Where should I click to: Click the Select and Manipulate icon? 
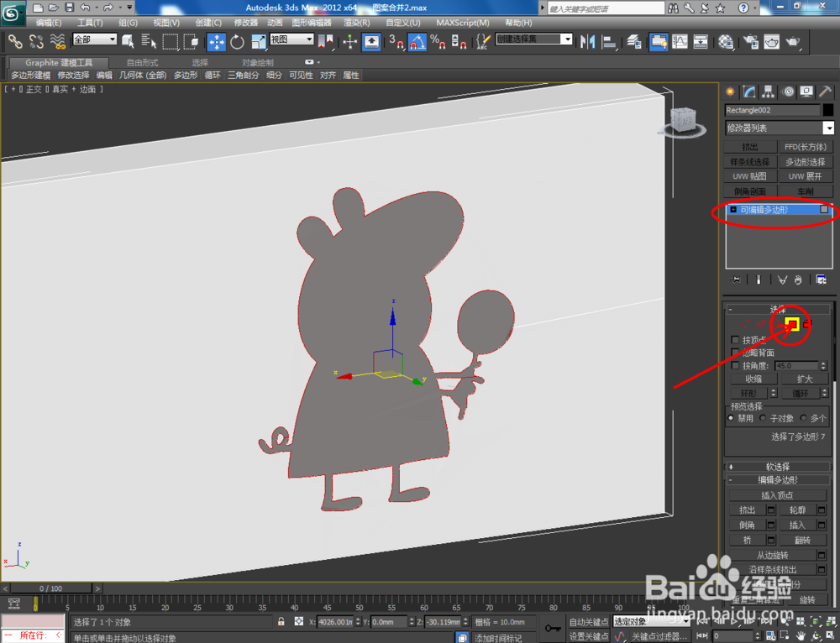[x=349, y=41]
